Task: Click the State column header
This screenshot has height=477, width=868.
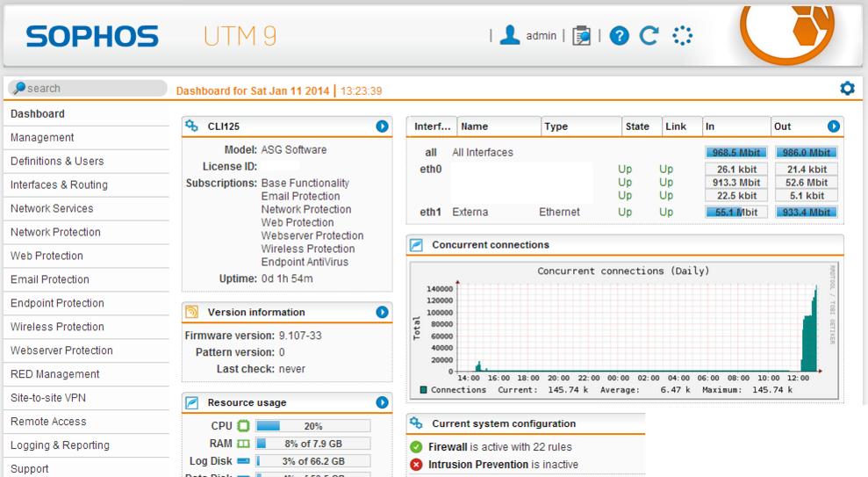Action: [642, 126]
